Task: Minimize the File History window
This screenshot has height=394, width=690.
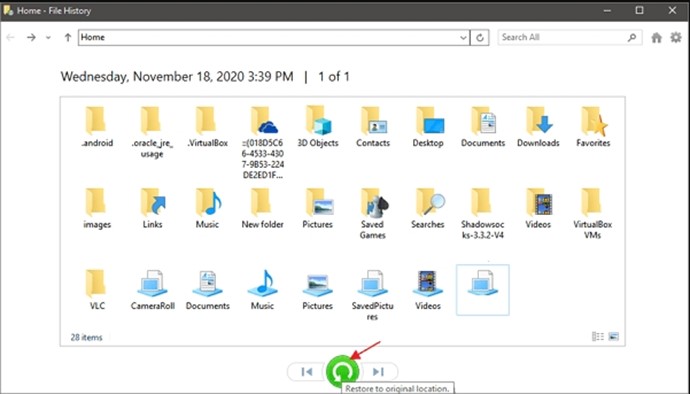Action: [x=607, y=10]
